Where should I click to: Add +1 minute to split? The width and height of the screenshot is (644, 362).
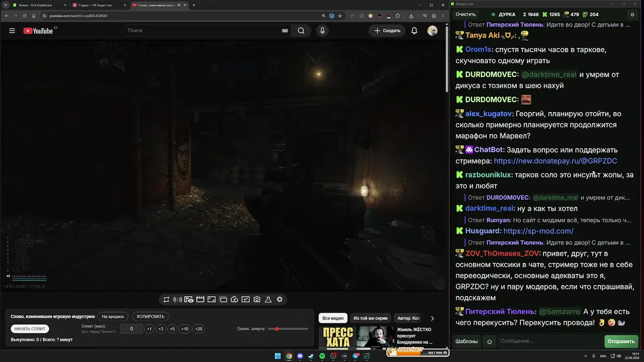click(x=149, y=329)
